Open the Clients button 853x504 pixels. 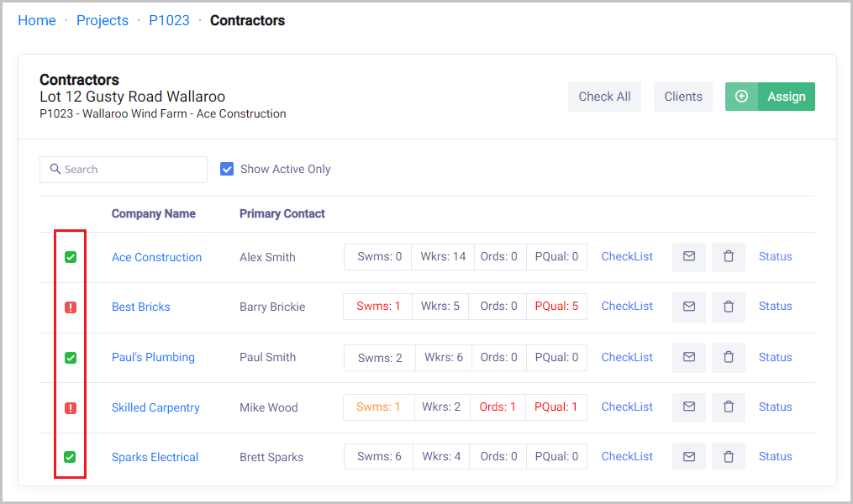coord(683,97)
